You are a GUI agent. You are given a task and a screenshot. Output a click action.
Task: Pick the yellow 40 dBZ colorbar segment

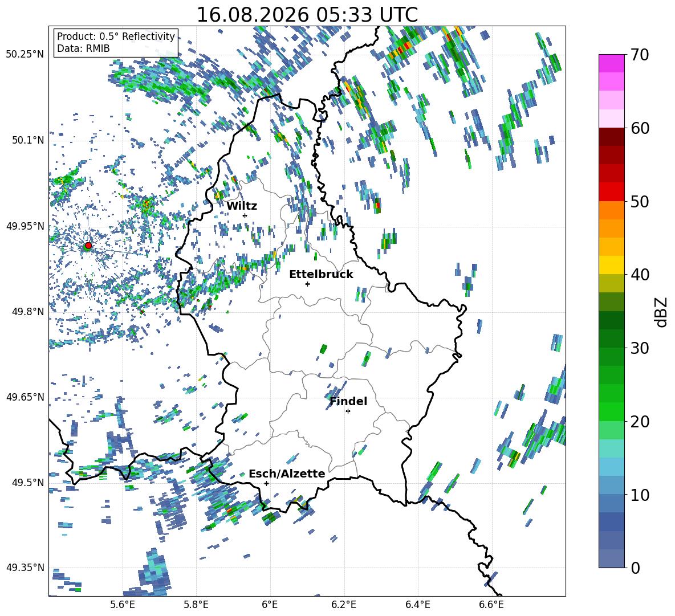click(x=611, y=265)
